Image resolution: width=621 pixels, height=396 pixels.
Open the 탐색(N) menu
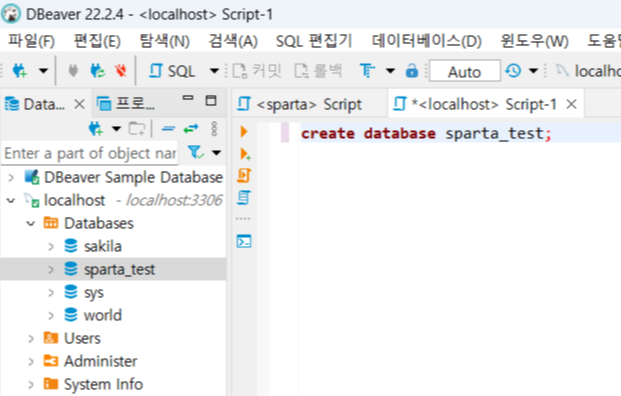pyautogui.click(x=165, y=41)
